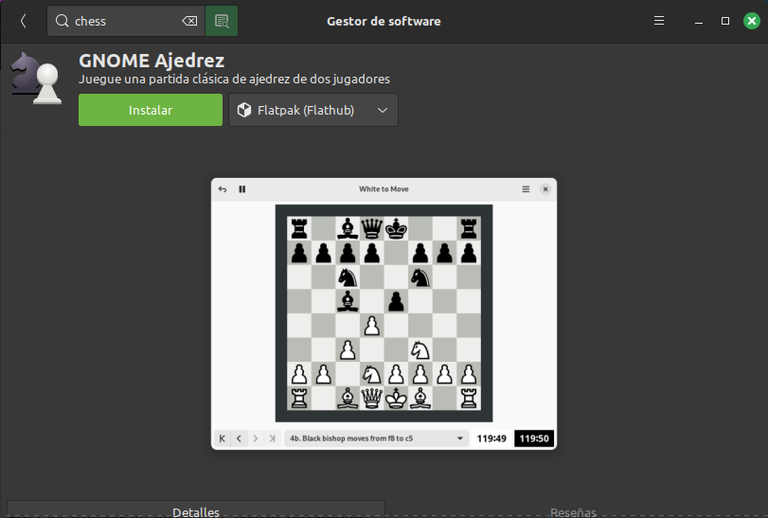The width and height of the screenshot is (768, 518).
Task: Click the next move arrow
Action: coord(255,438)
